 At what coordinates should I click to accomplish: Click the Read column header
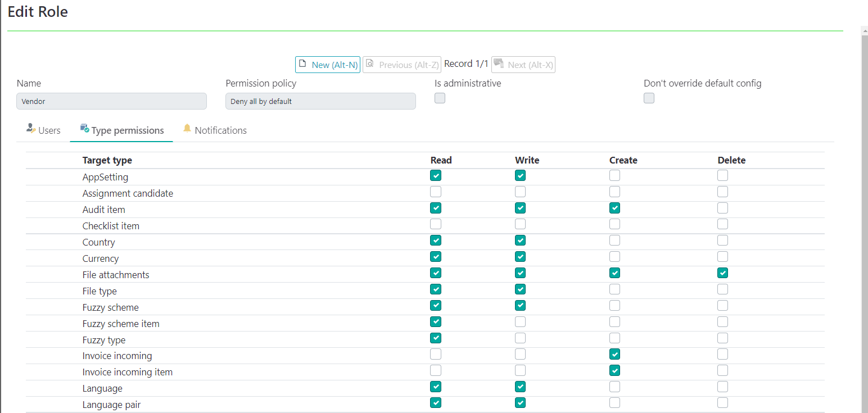pos(441,160)
